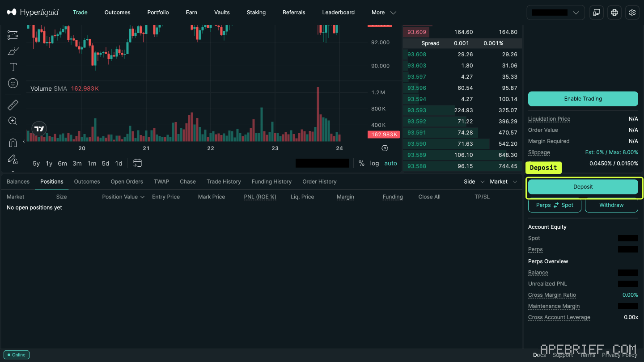Select the ruler measure tool
Screen dimensions: 644x362
(x=13, y=105)
